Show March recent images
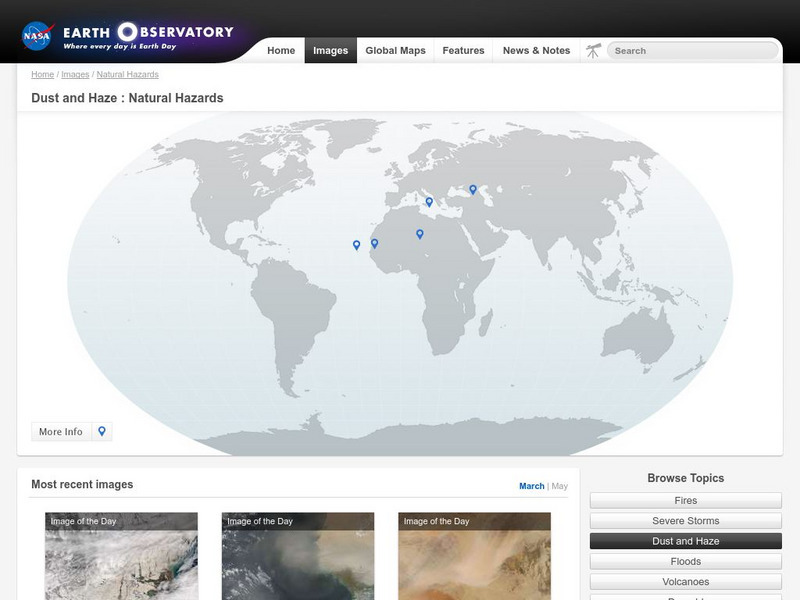The image size is (800, 600). click(531, 486)
